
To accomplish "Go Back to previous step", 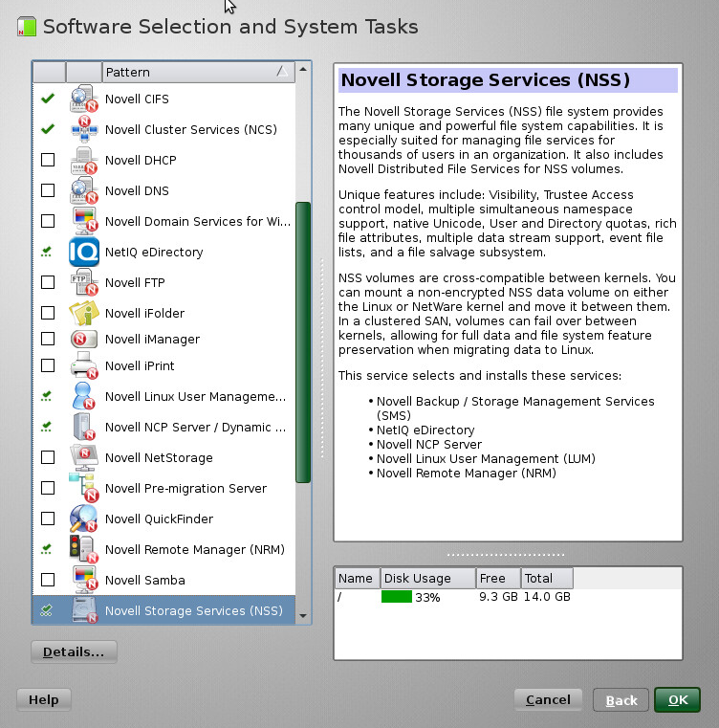I will (x=621, y=699).
